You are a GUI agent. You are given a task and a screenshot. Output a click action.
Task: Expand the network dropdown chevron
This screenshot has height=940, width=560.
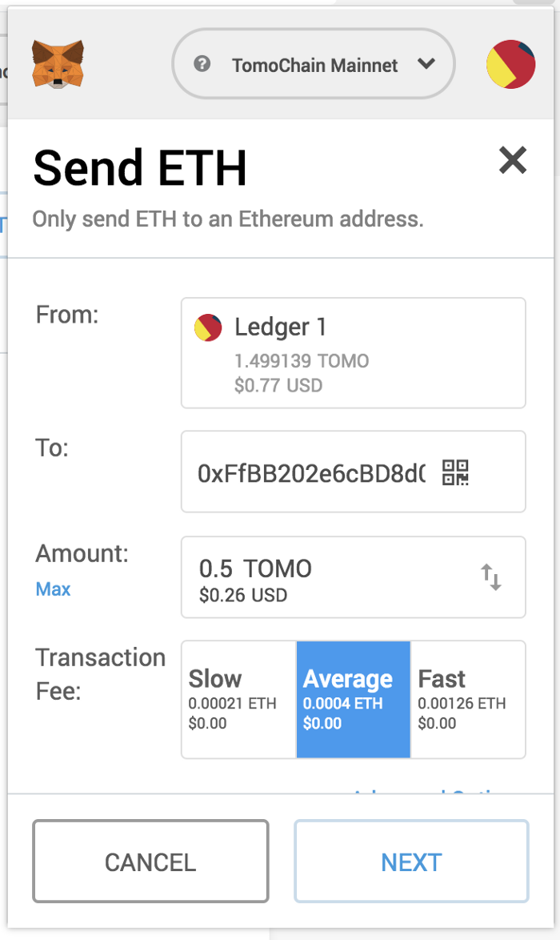pos(426,63)
